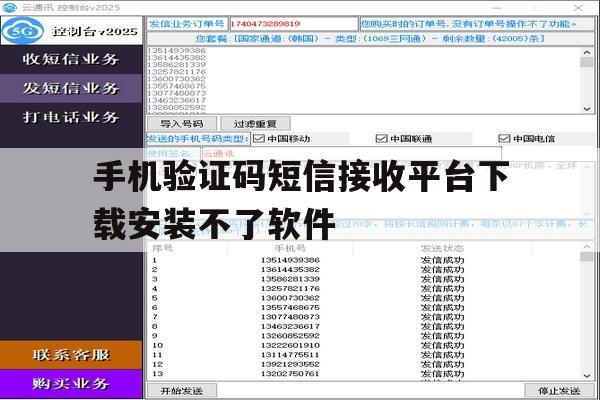
Task: Select table row with 13114775511
Action: 364,355
